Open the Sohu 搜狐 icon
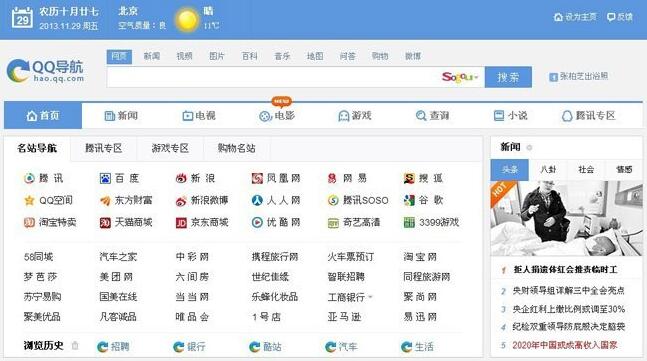This screenshot has width=647, height=361. tap(409, 178)
